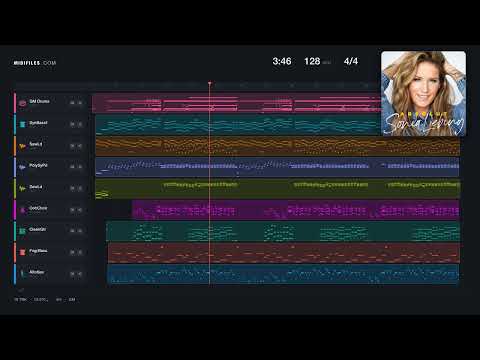Viewport: 480px width, 360px height.
Task: Click the olive-green SawLd MIDI clip
Action: point(278,188)
